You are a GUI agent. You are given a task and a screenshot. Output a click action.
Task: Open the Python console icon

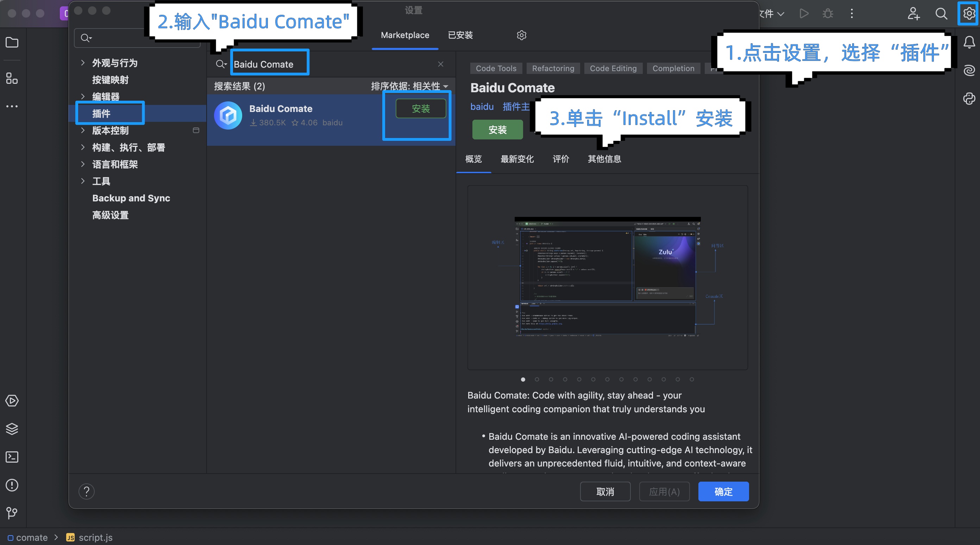click(x=969, y=99)
